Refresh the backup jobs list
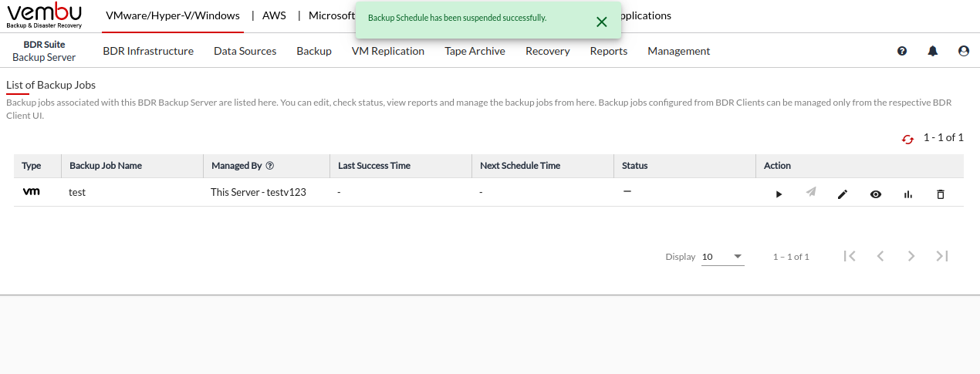The image size is (980, 374). (907, 139)
